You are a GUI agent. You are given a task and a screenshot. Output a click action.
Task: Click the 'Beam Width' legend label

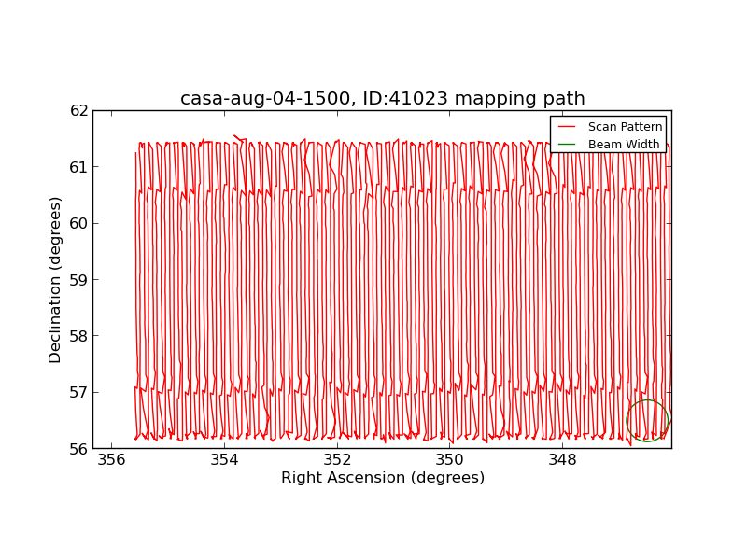tap(624, 145)
